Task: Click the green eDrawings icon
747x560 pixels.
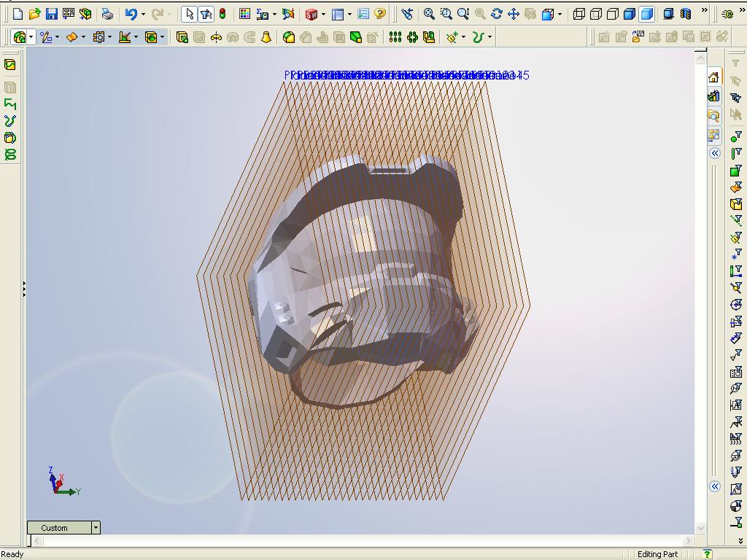Action: coord(727,15)
